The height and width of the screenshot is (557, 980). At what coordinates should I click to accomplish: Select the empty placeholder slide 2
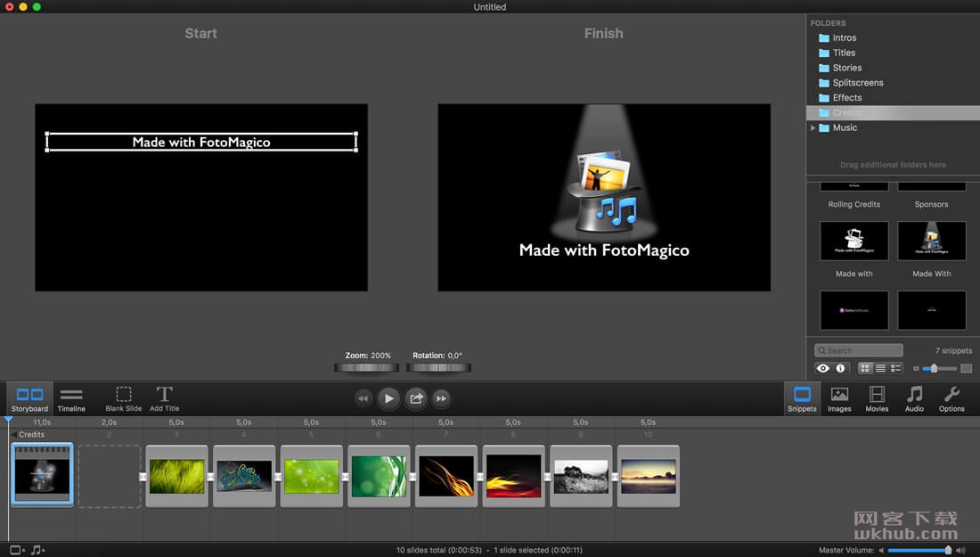coord(110,477)
